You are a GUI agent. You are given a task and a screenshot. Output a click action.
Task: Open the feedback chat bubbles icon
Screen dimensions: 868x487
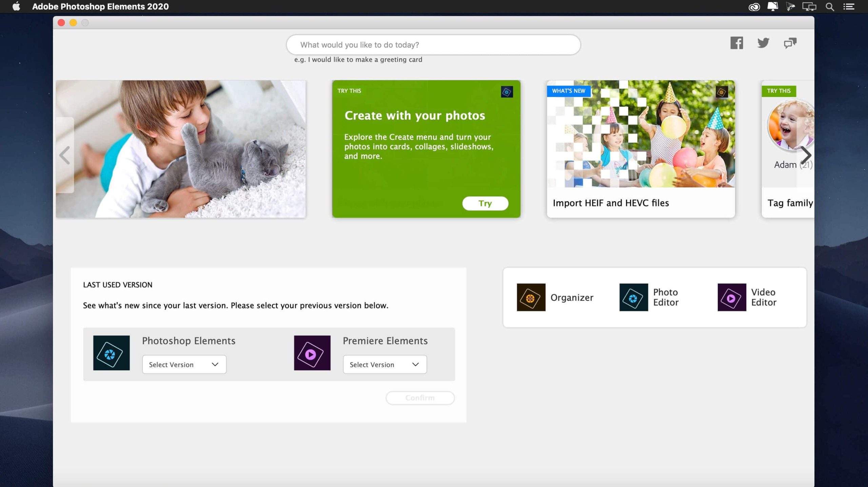pyautogui.click(x=790, y=43)
